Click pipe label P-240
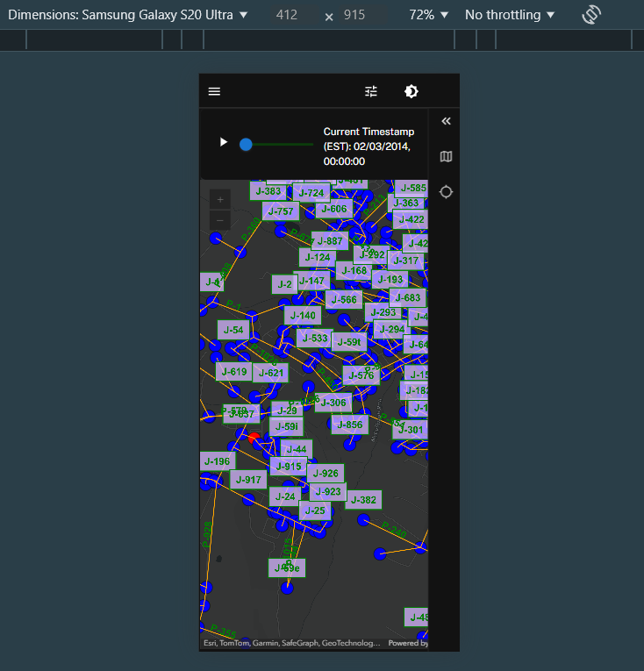The width and height of the screenshot is (644, 671). pyautogui.click(x=394, y=530)
